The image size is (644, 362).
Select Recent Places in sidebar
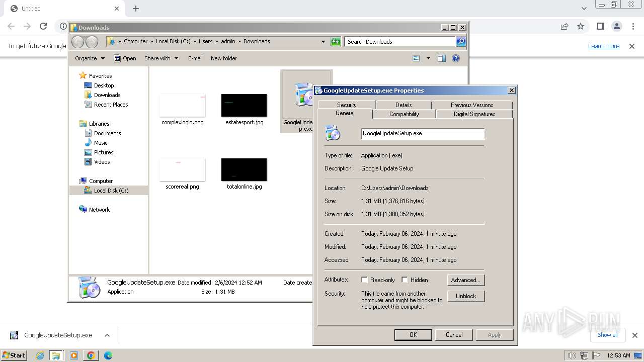click(111, 105)
